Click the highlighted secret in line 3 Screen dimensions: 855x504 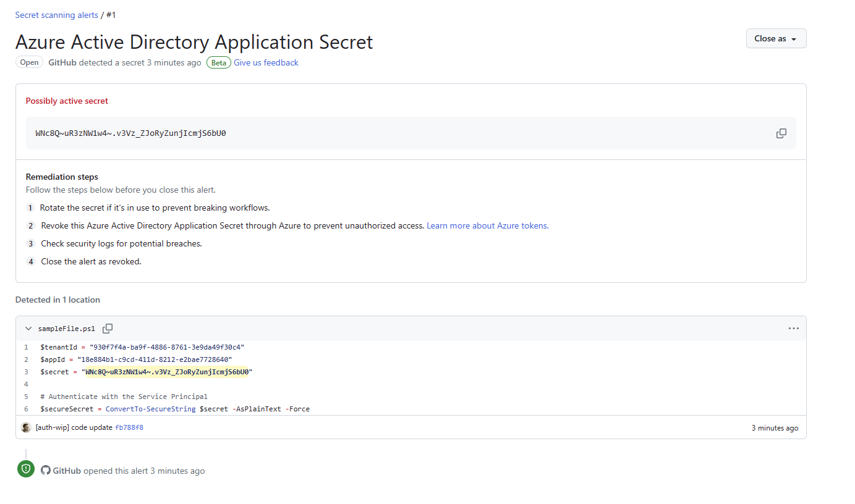click(x=167, y=372)
